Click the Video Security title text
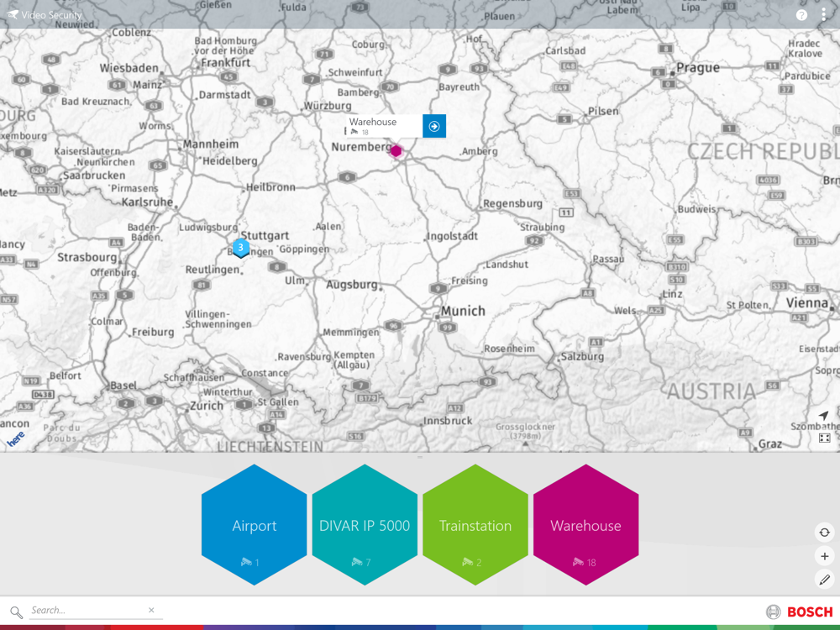The image size is (840, 630). click(51, 15)
